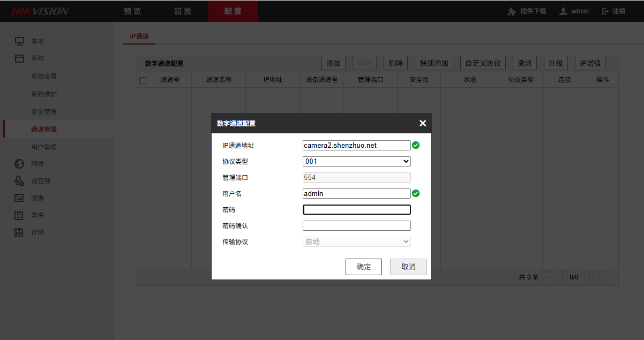This screenshot has width=644, height=340.
Task: Select 用户管理 in the sidebar
Action: (44, 147)
